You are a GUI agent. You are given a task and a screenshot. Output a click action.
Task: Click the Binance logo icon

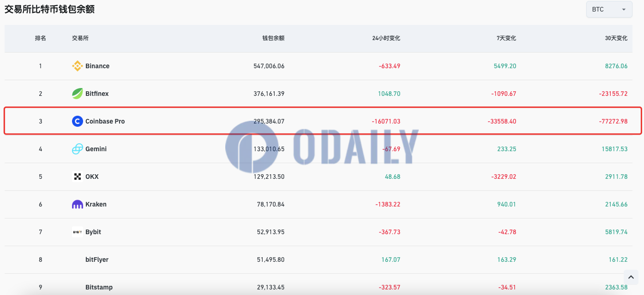coord(78,66)
